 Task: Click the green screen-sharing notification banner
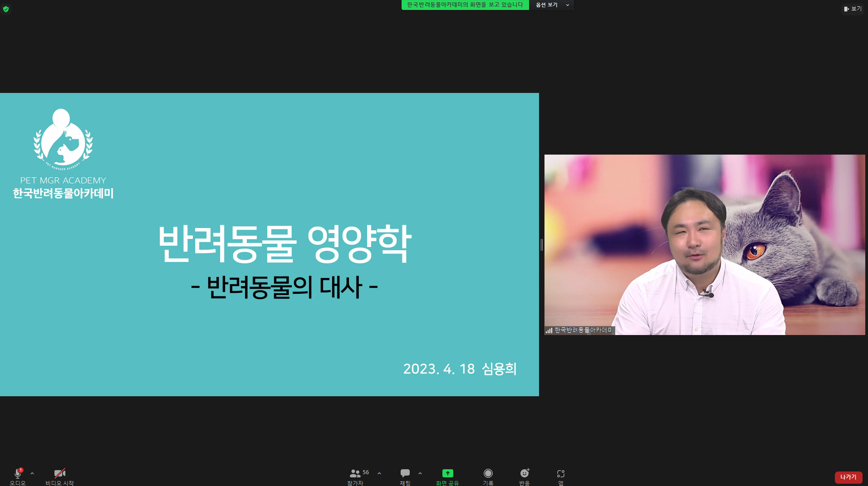point(465,5)
